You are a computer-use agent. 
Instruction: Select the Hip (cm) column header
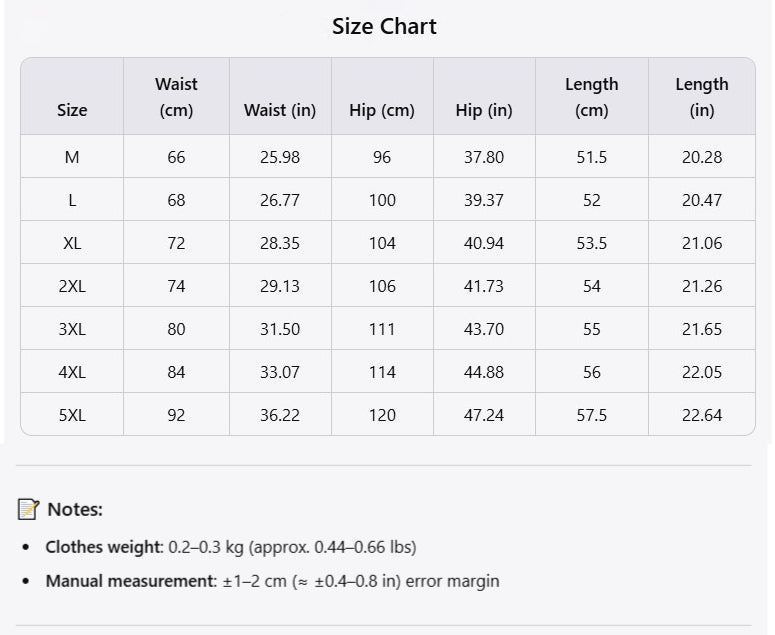(382, 110)
